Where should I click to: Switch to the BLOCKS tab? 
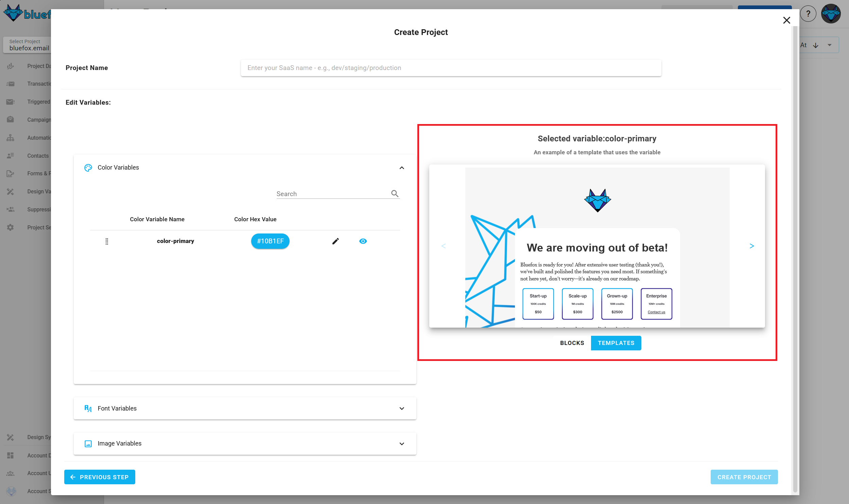tap(572, 343)
